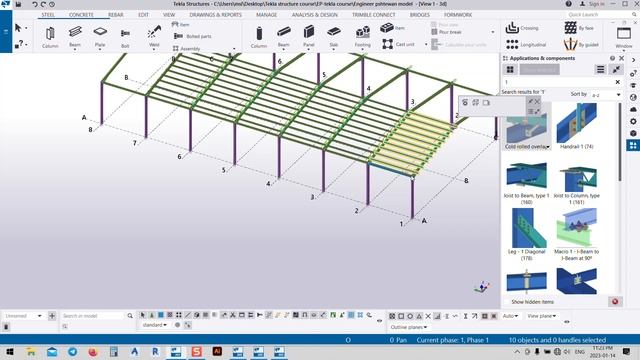Open the Windows Start menu

click(x=10, y=352)
